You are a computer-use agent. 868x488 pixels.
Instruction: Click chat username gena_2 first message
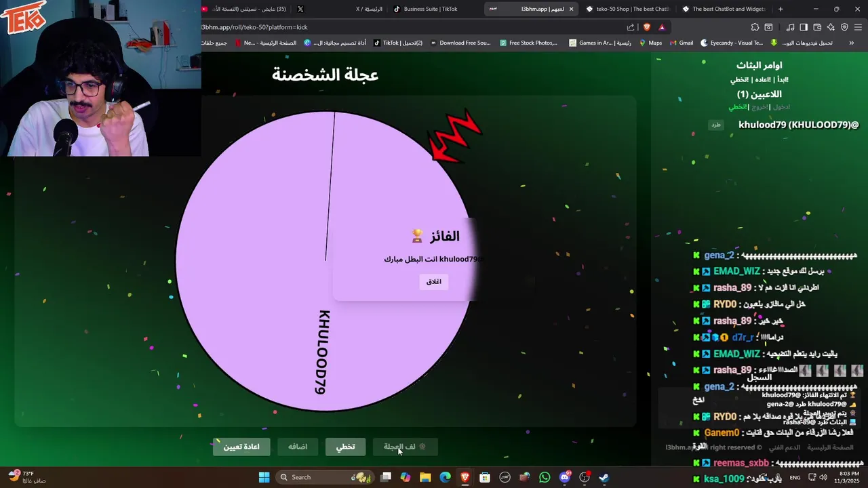click(x=719, y=256)
